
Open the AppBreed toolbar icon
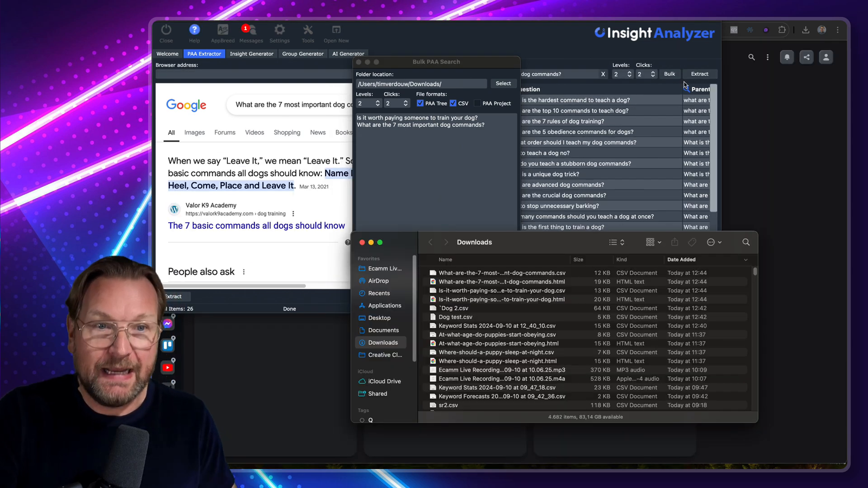tap(222, 30)
